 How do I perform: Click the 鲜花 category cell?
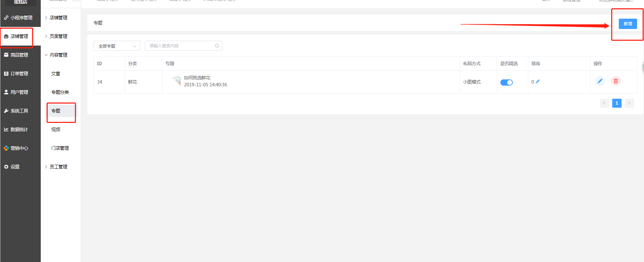(x=133, y=82)
